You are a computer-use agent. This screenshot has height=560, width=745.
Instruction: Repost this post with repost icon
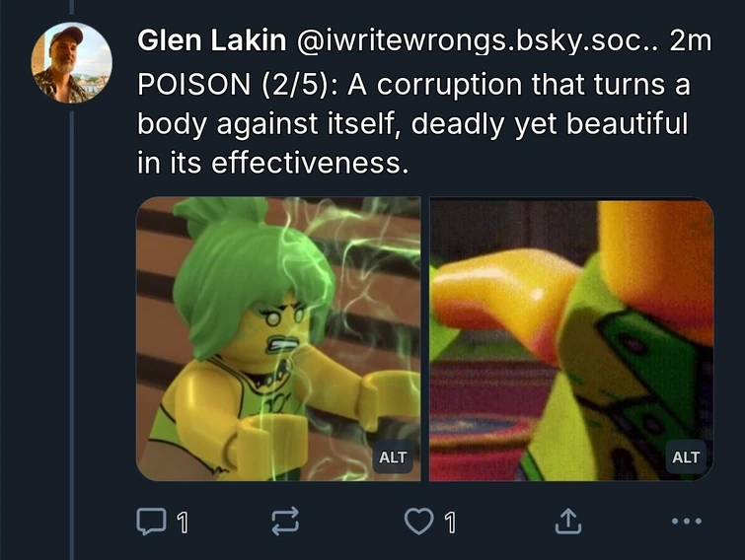click(285, 522)
